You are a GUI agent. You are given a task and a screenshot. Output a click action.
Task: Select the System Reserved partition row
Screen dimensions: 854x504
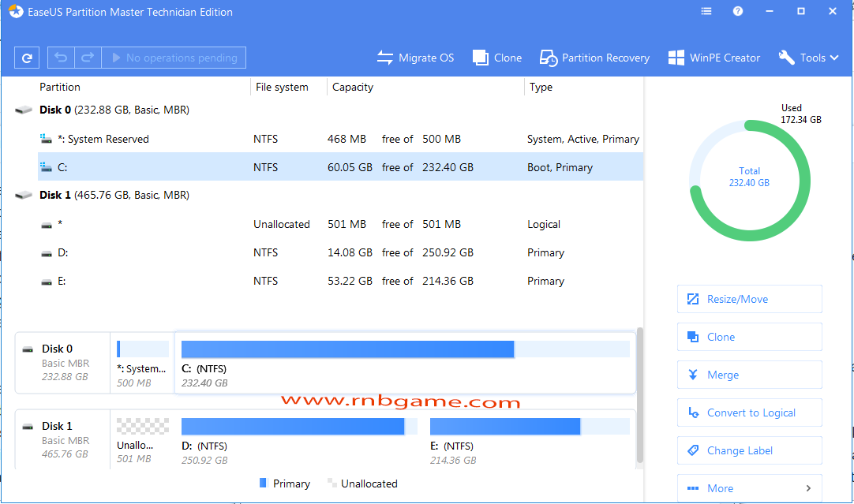316,138
